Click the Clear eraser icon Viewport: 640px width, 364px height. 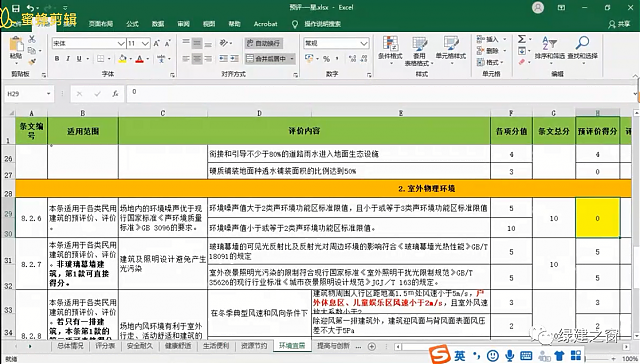click(522, 62)
